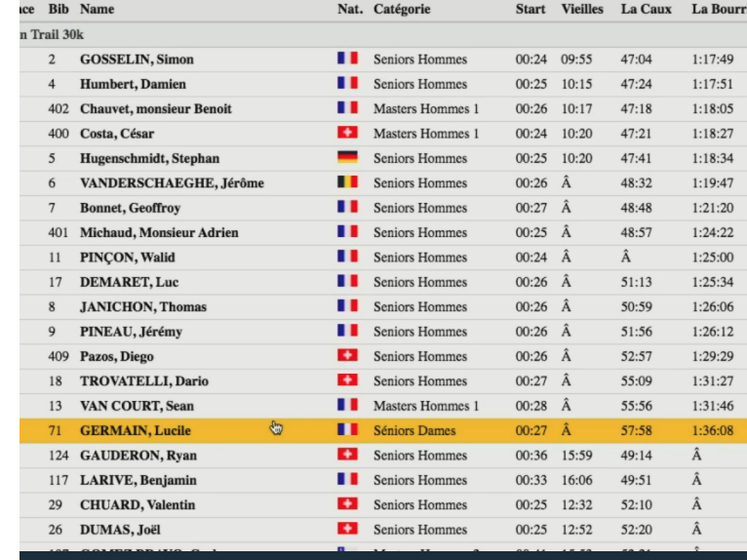Click the German flag beside Hugenschmidt, Stephan
Viewport: 747px width, 560px height.
[x=346, y=157]
